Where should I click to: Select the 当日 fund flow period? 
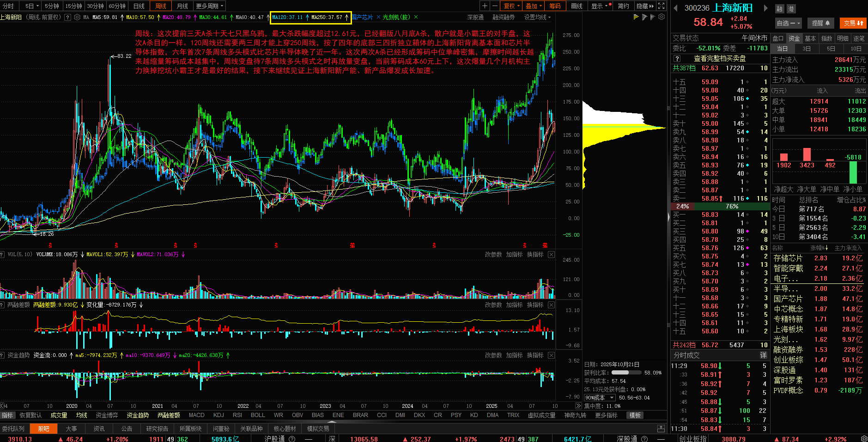coord(782,49)
